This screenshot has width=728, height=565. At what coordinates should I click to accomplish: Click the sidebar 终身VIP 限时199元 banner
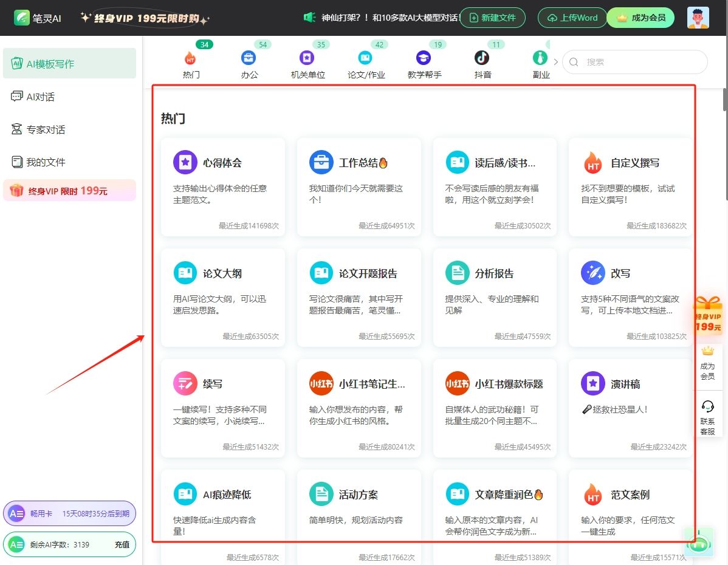70,190
